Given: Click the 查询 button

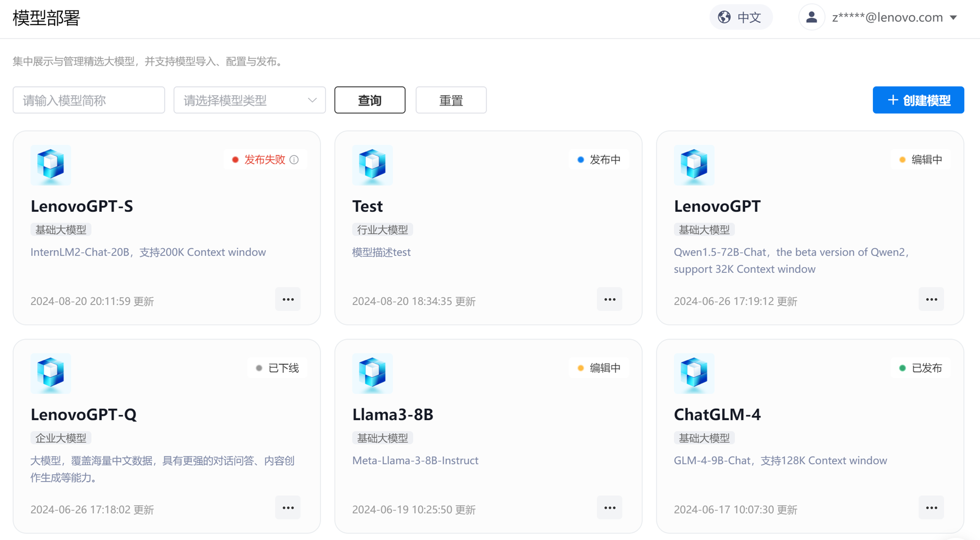Looking at the screenshot, I should pyautogui.click(x=370, y=100).
